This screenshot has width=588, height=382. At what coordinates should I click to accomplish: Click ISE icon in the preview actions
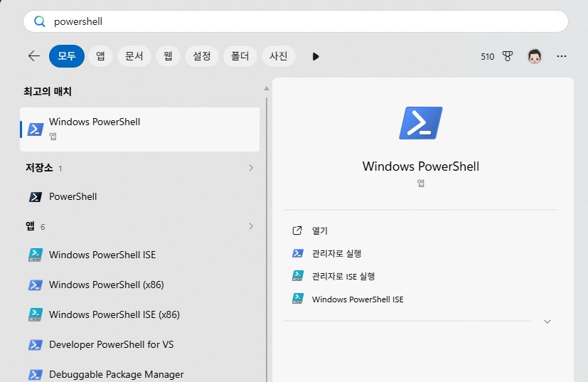[298, 299]
